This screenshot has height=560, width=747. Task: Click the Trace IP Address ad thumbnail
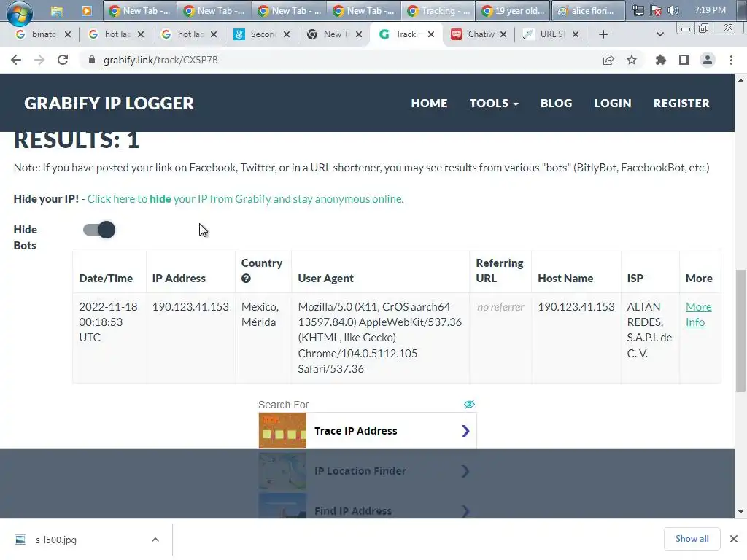coord(282,431)
